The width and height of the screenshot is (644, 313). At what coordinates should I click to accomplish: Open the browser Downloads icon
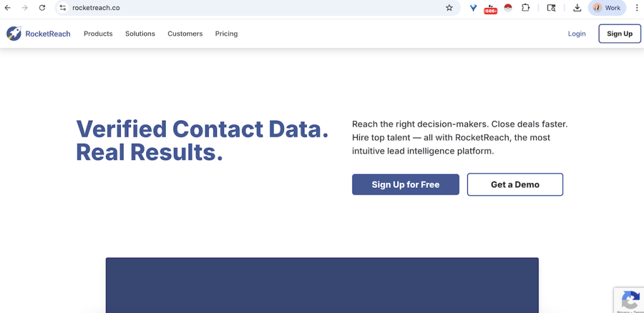click(x=577, y=8)
